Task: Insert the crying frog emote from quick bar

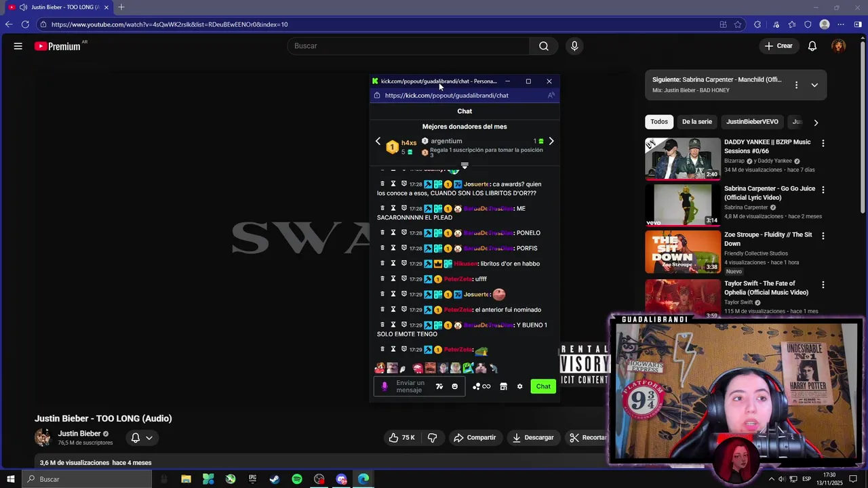Action: [x=468, y=368]
